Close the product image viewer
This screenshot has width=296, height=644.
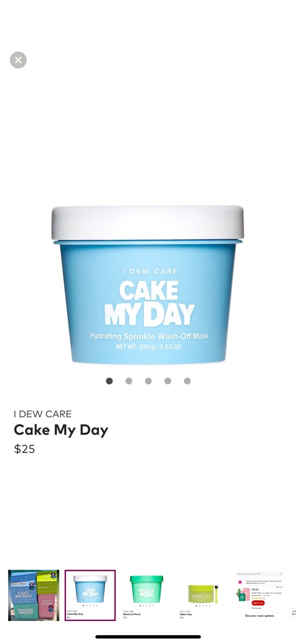pos(18,60)
